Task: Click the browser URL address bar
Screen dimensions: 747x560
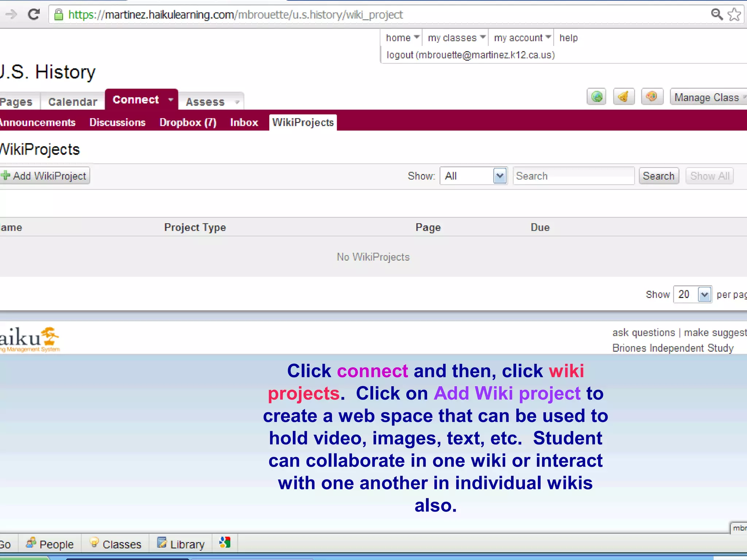Action: (x=379, y=15)
